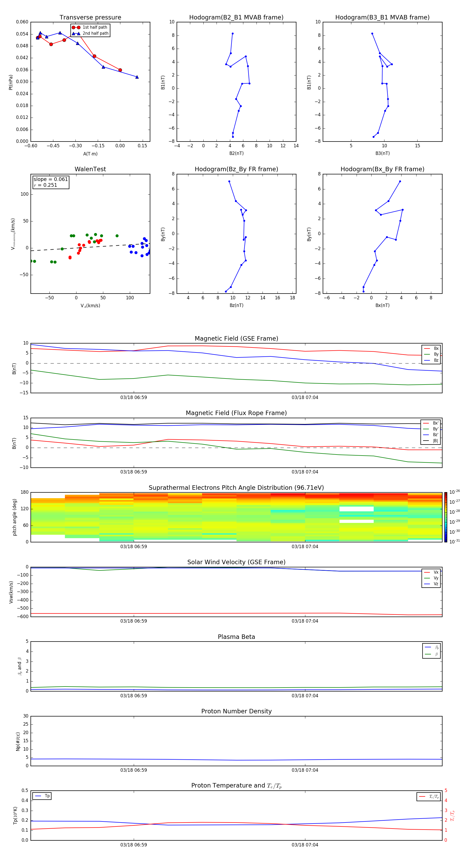Click the 10^-31 label on colorbar
The width and height of the screenshot is (473, 868).
[455, 542]
